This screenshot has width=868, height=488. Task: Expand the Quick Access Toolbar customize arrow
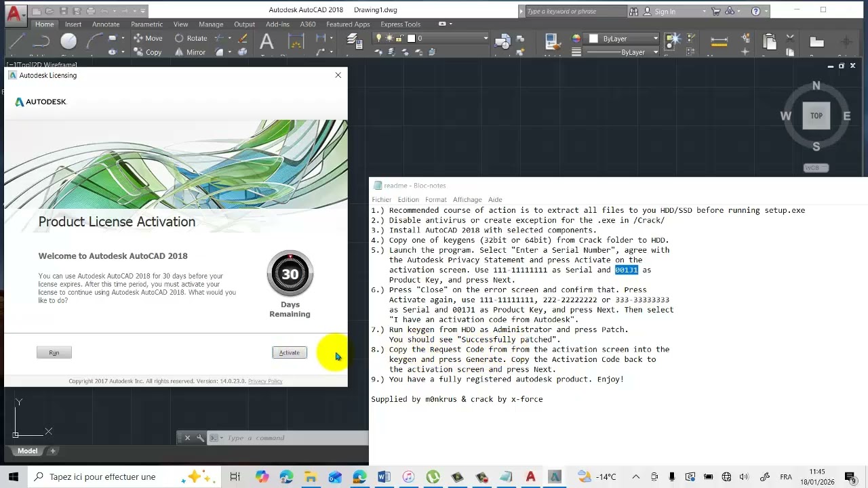coord(143,11)
